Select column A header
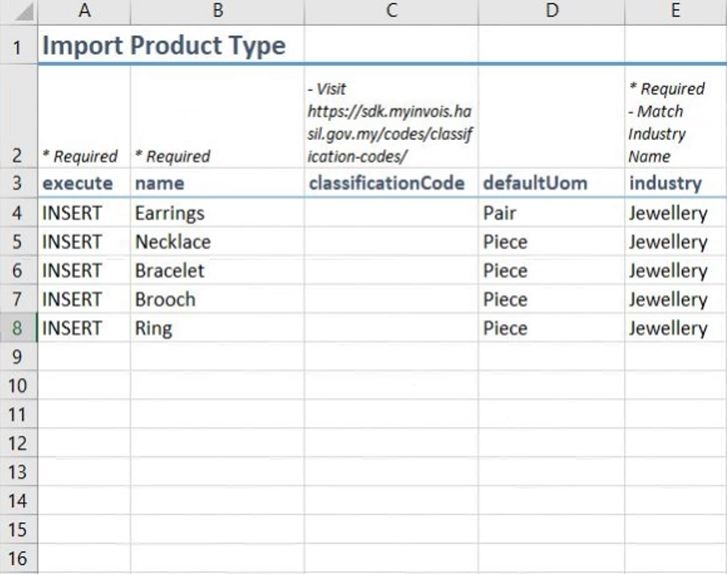This screenshot has width=727, height=574. pyautogui.click(x=84, y=11)
